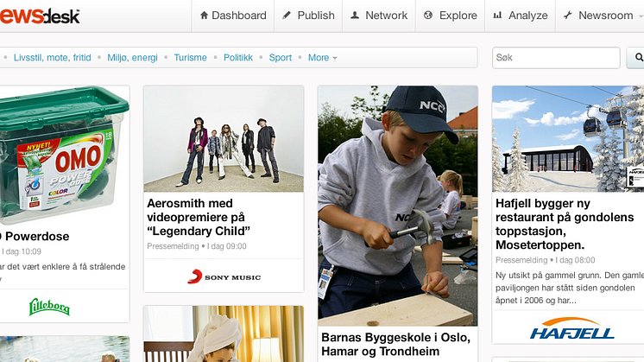Image resolution: width=644 pixels, height=362 pixels.
Task: Select the Miljø, energi category
Action: click(132, 58)
